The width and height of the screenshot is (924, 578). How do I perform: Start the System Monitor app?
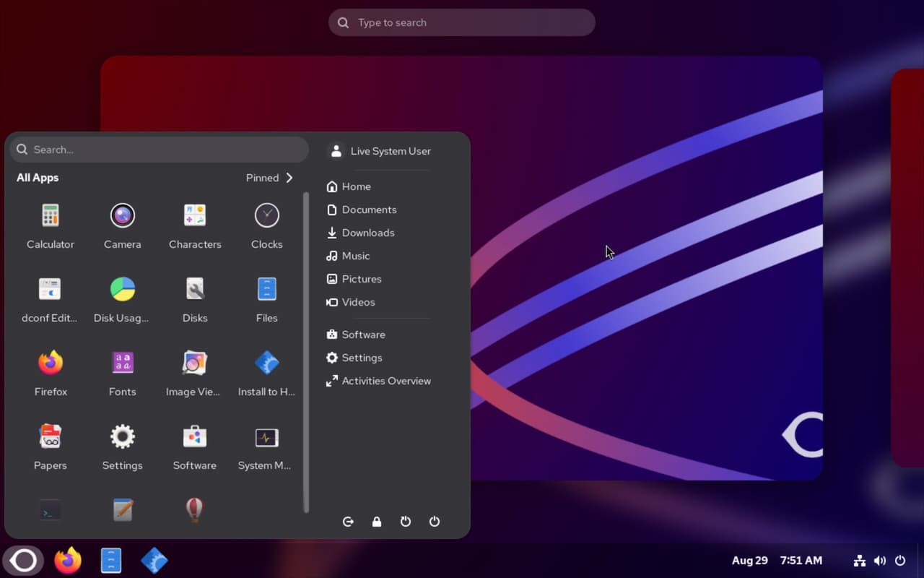266,447
